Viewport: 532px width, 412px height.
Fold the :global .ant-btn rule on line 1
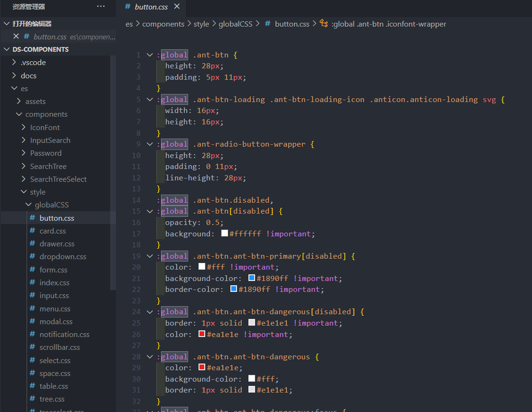point(149,55)
